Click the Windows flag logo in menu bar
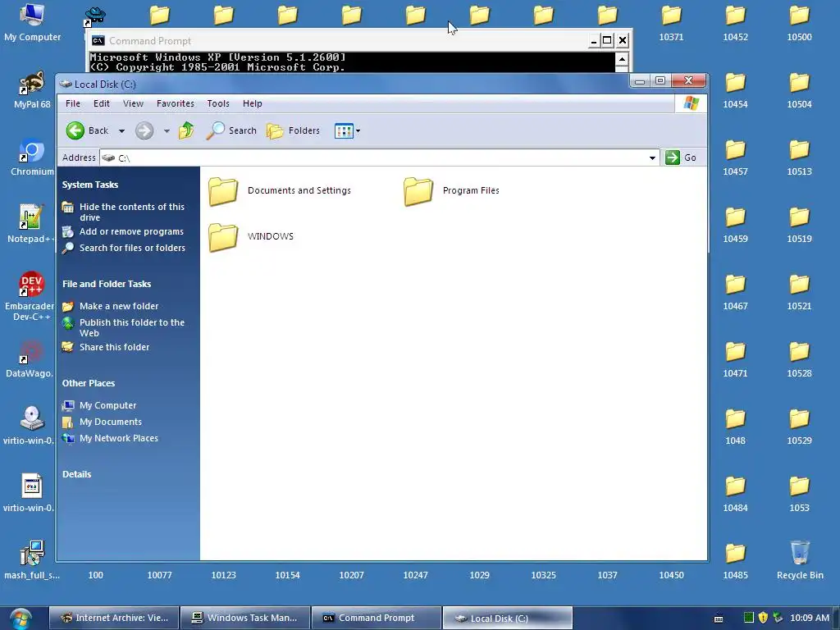The image size is (840, 630). pos(691,103)
